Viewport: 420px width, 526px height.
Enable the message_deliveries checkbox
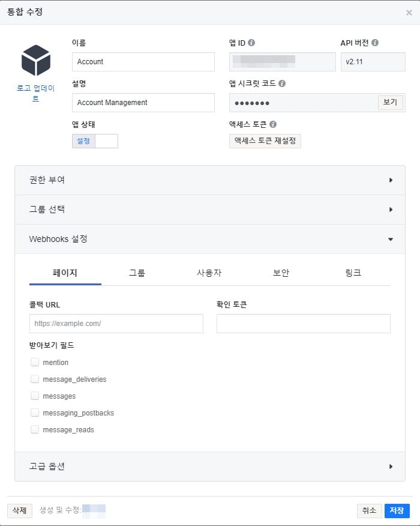coord(35,379)
